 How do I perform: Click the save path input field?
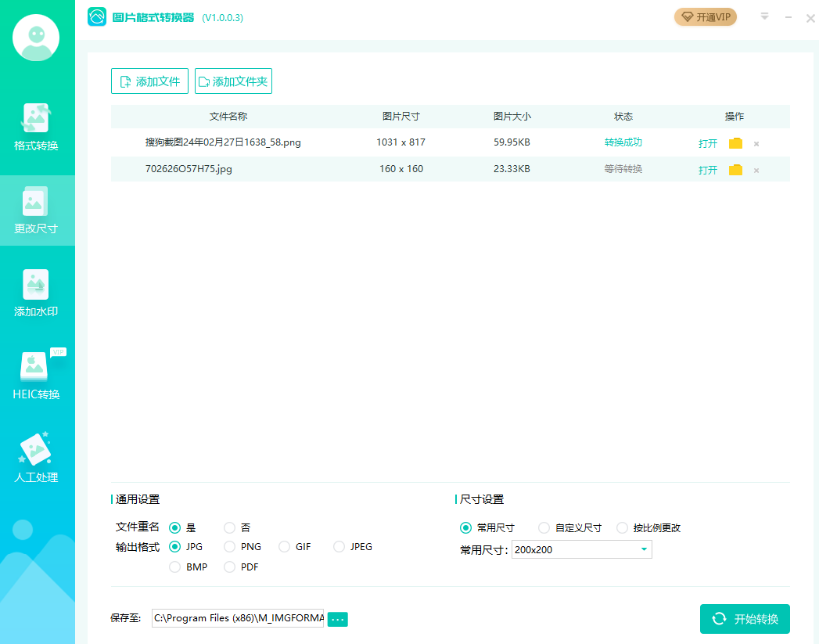(238, 618)
